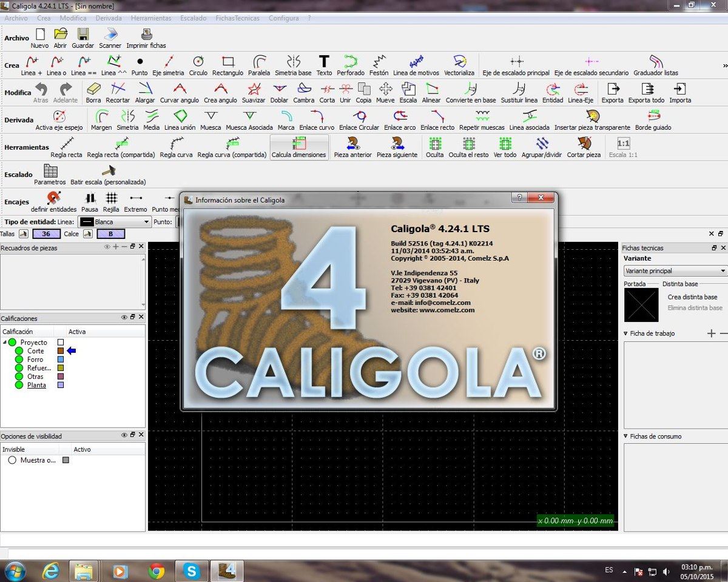The image size is (728, 582).
Task: Click the Nuevo file icon
Action: click(x=40, y=34)
